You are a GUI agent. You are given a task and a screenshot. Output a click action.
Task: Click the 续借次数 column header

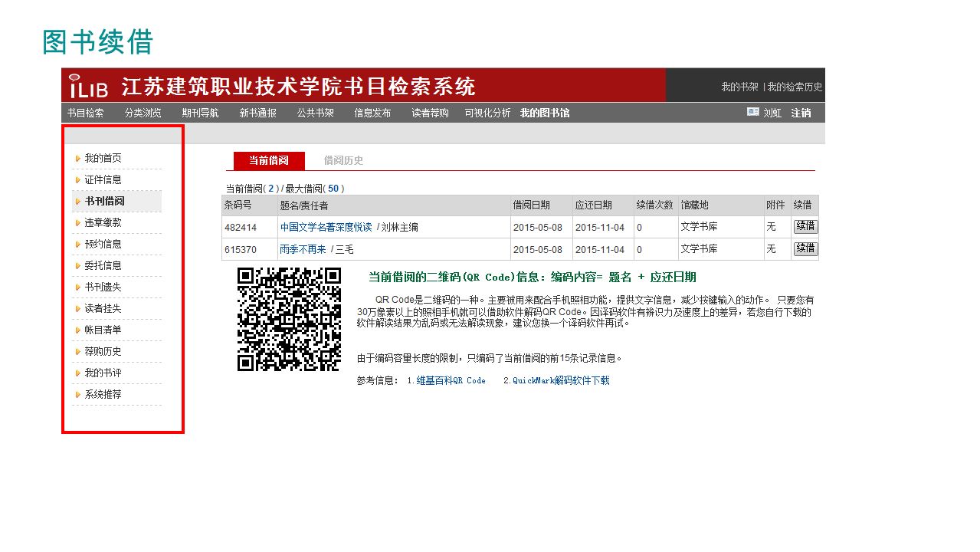point(655,205)
